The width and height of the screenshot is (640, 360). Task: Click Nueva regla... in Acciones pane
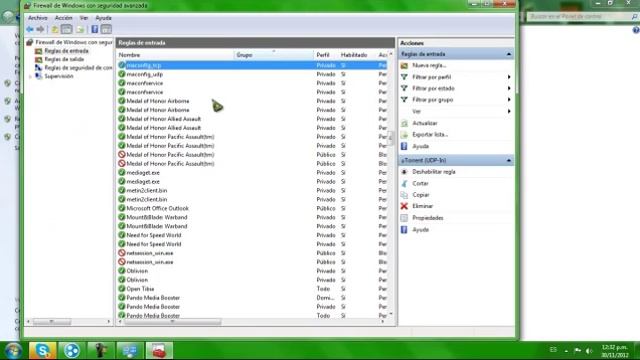click(429, 65)
